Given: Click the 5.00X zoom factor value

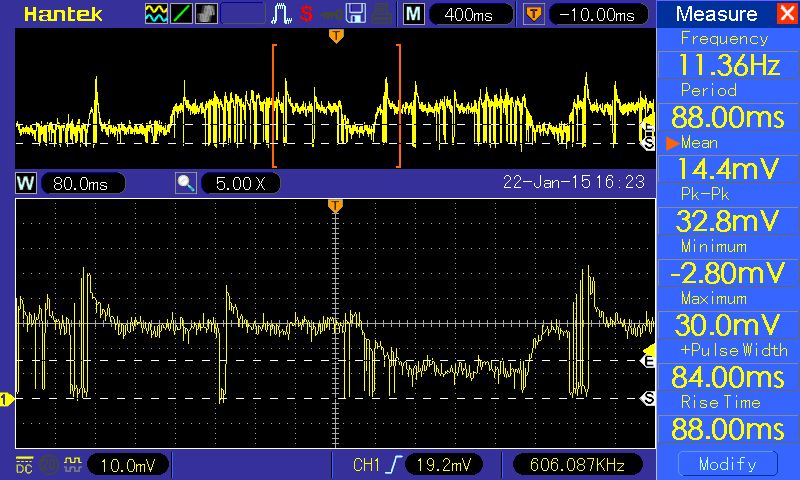Looking at the screenshot, I should pos(241,183).
